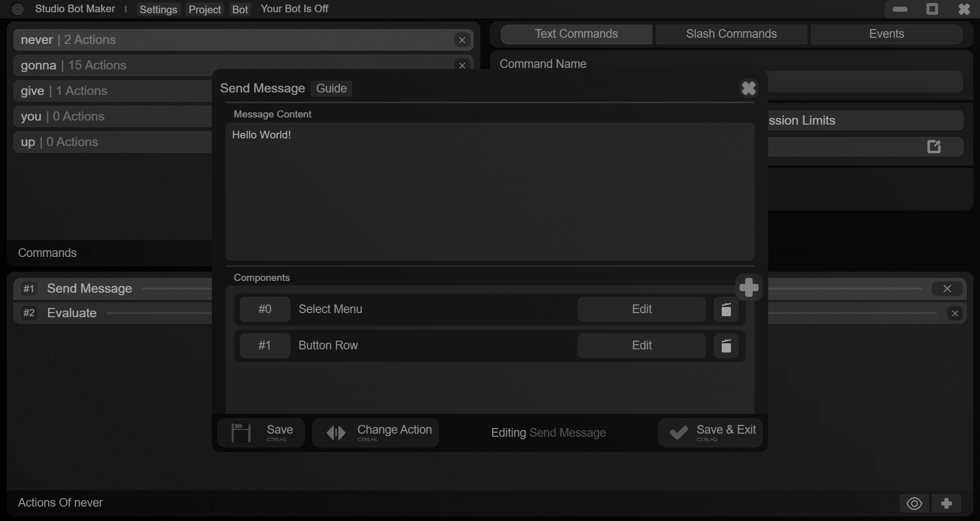
Task: Preview actions using the eye icon
Action: (914, 503)
